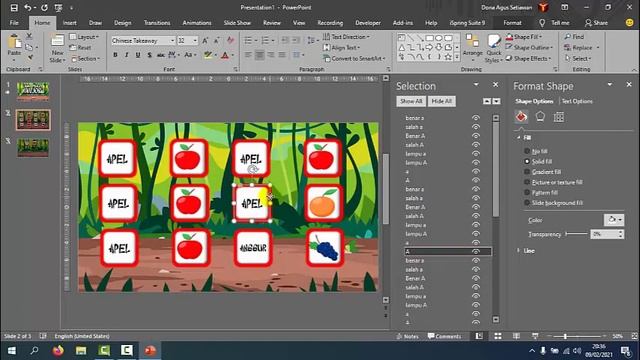The image size is (640, 360).
Task: Toggle Italic formatting
Action: point(127,55)
